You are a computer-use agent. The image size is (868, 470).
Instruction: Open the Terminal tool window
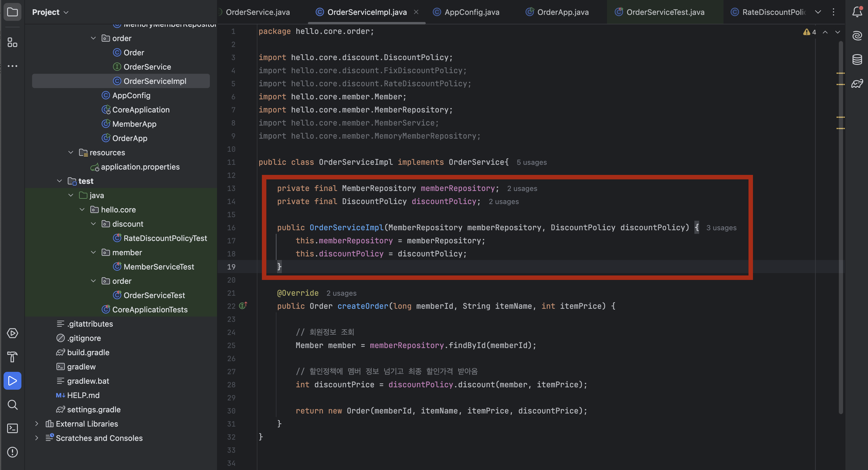pyautogui.click(x=12, y=428)
